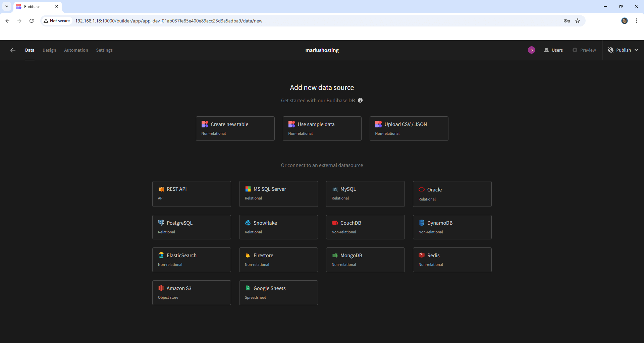Click 'Get started with our Budibase DB' text
The height and width of the screenshot is (343, 644).
pos(318,101)
